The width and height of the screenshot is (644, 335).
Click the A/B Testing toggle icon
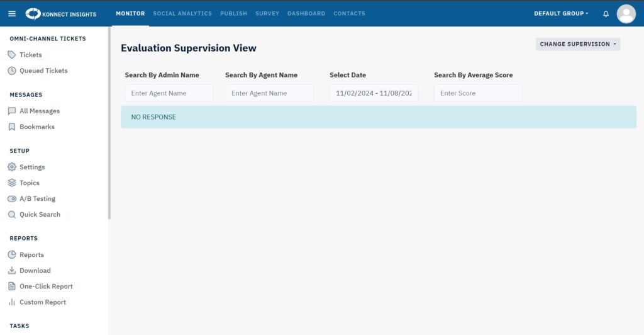[12, 198]
